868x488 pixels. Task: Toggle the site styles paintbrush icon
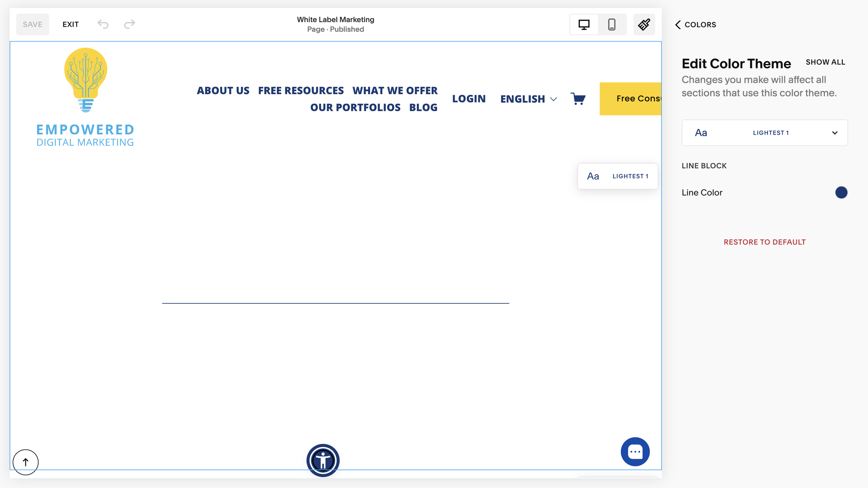pyautogui.click(x=644, y=24)
